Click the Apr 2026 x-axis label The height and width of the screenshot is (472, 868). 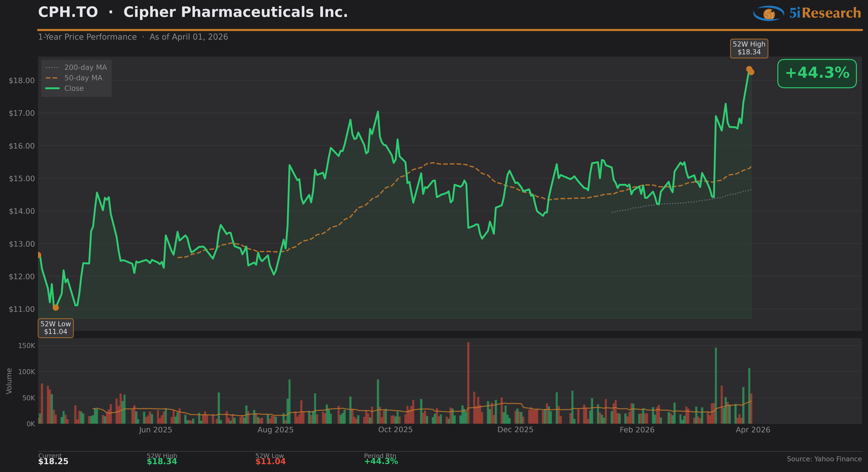point(753,430)
